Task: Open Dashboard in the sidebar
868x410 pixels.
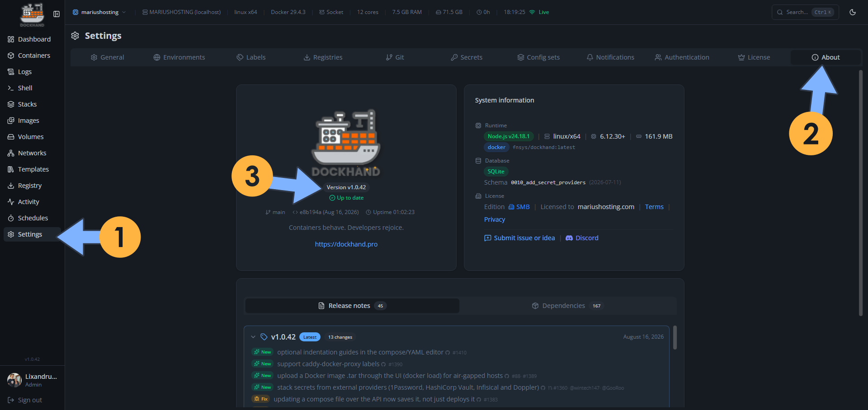Action: coord(32,39)
